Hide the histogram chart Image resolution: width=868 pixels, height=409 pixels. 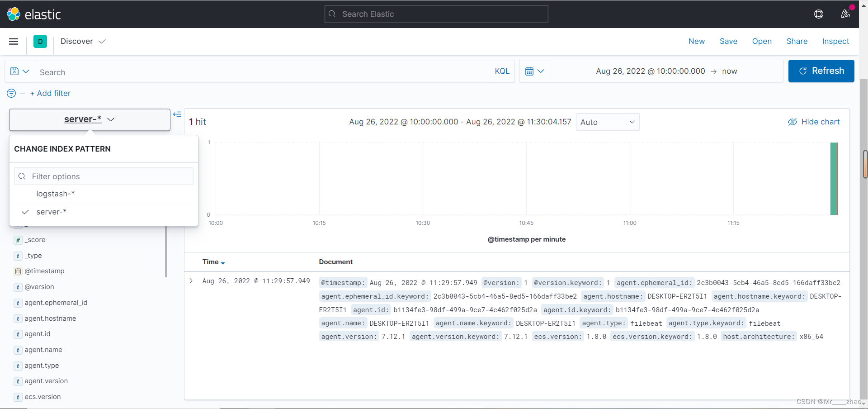pos(814,122)
